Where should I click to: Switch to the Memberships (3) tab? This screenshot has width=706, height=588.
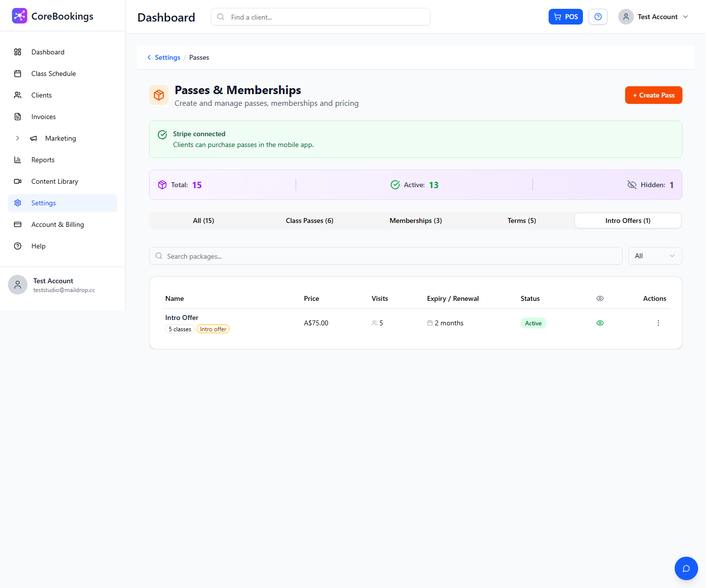(x=416, y=220)
